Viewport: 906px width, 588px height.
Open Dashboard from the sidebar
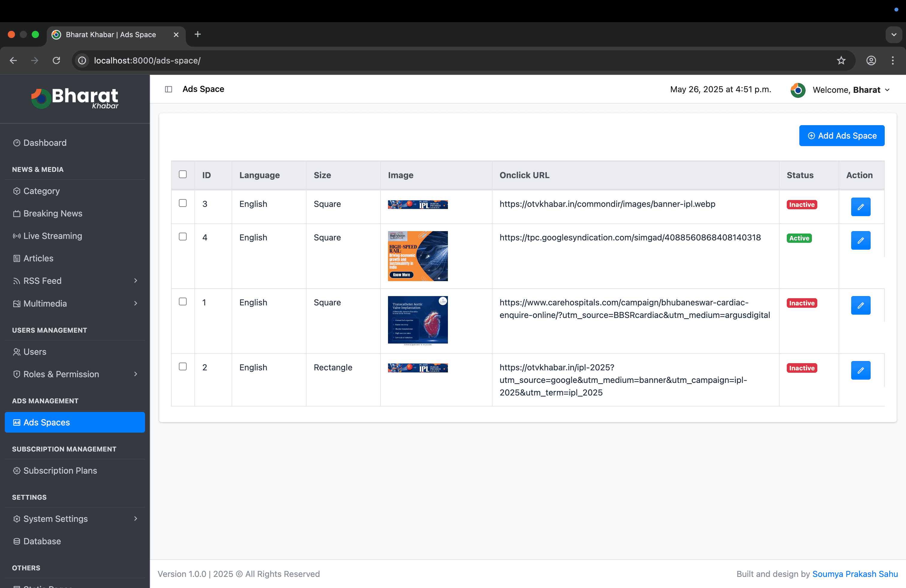75,143
